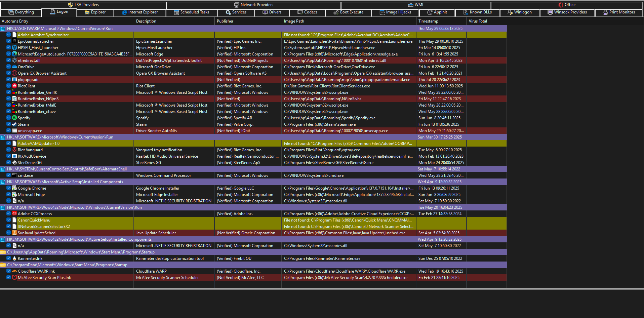This screenshot has height=318, width=644.
Task: Uncheck the CanonQuickMenu entry
Action: (9, 220)
